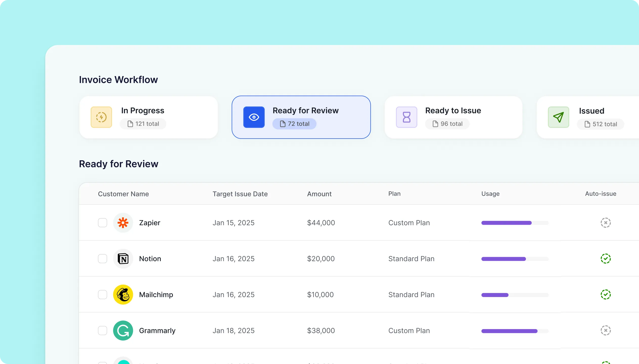Image resolution: width=639 pixels, height=364 pixels.
Task: Open the Mailchimp customer name
Action: point(156,295)
